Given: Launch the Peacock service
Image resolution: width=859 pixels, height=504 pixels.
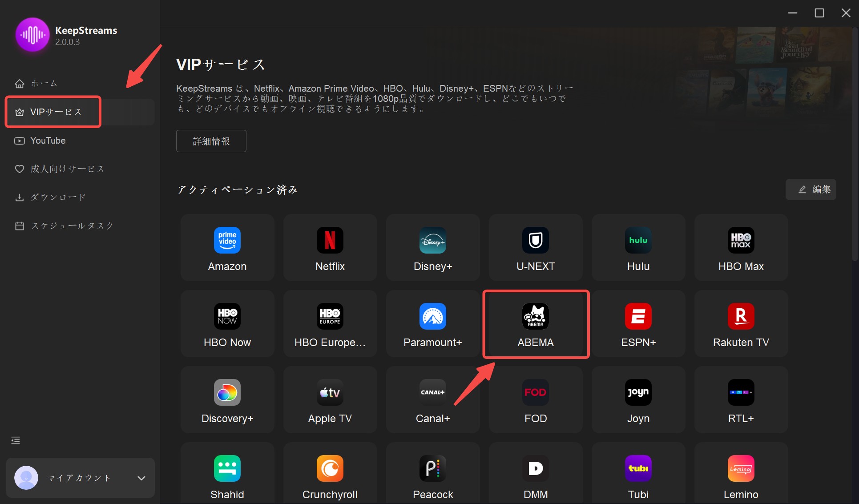Looking at the screenshot, I should pos(433,473).
